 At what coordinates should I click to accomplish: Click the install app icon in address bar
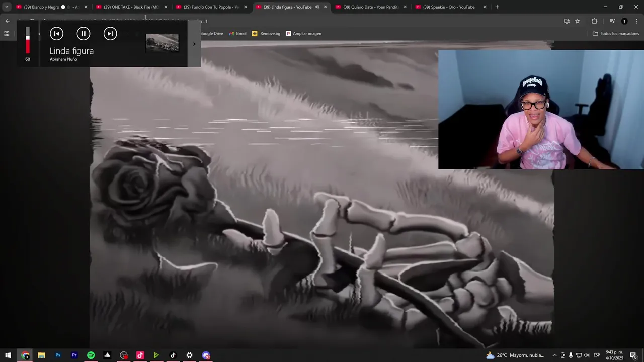click(x=567, y=21)
